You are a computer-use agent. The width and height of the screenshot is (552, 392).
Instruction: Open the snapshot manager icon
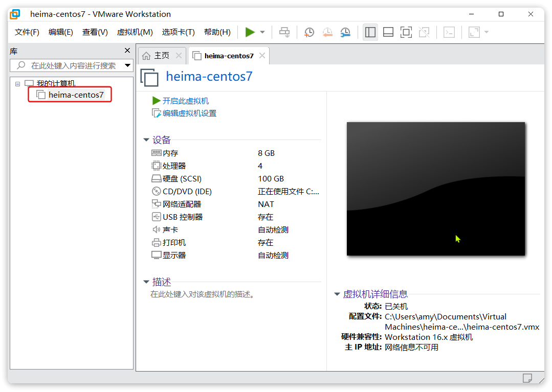(346, 32)
